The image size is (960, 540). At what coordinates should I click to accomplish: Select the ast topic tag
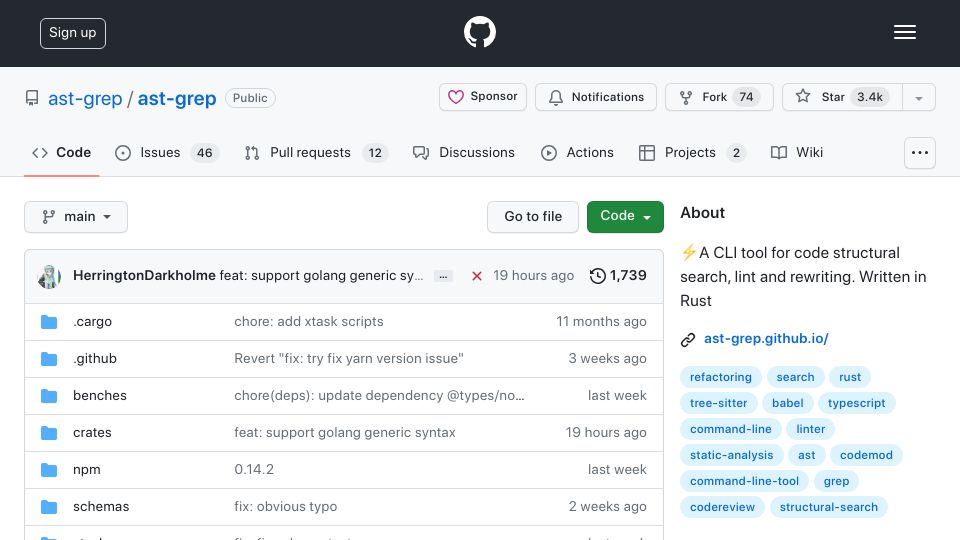(806, 455)
